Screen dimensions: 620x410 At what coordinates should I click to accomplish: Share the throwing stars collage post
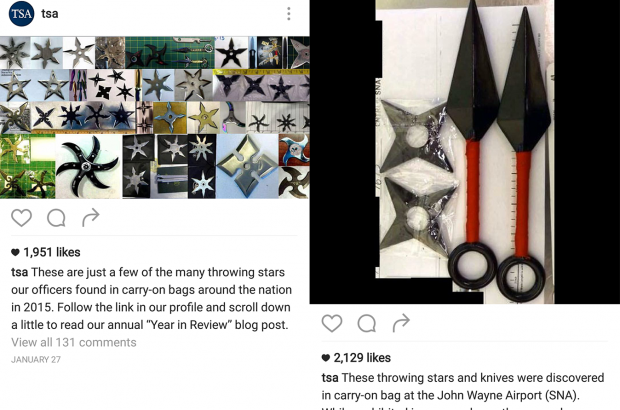click(91, 217)
